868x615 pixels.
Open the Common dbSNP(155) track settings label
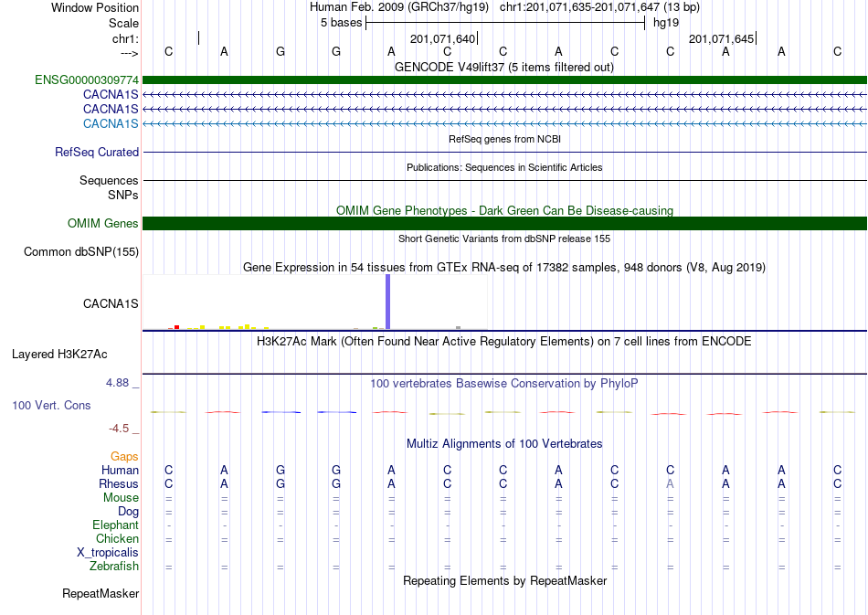pos(81,252)
